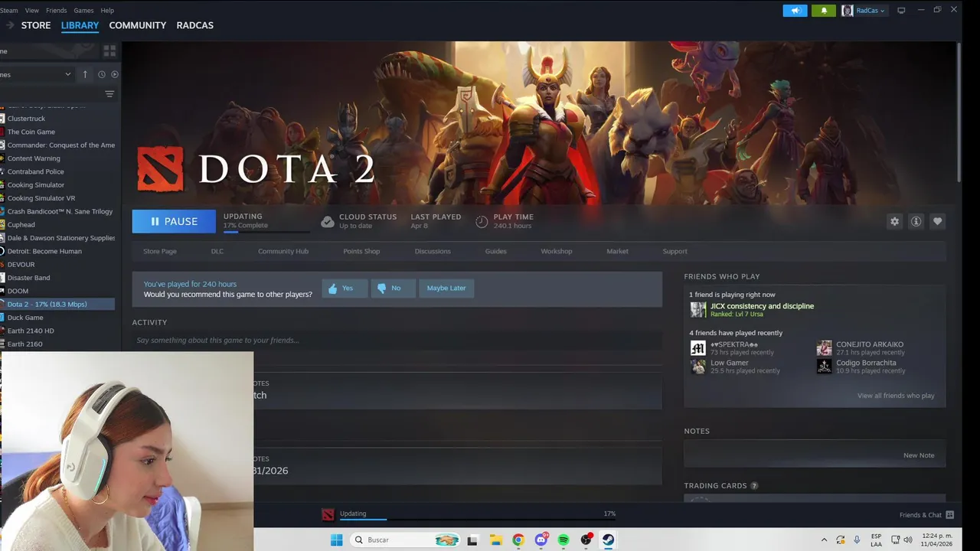Open Codigo Borrachita friend entry
The width and height of the screenshot is (980, 551).
click(x=861, y=367)
